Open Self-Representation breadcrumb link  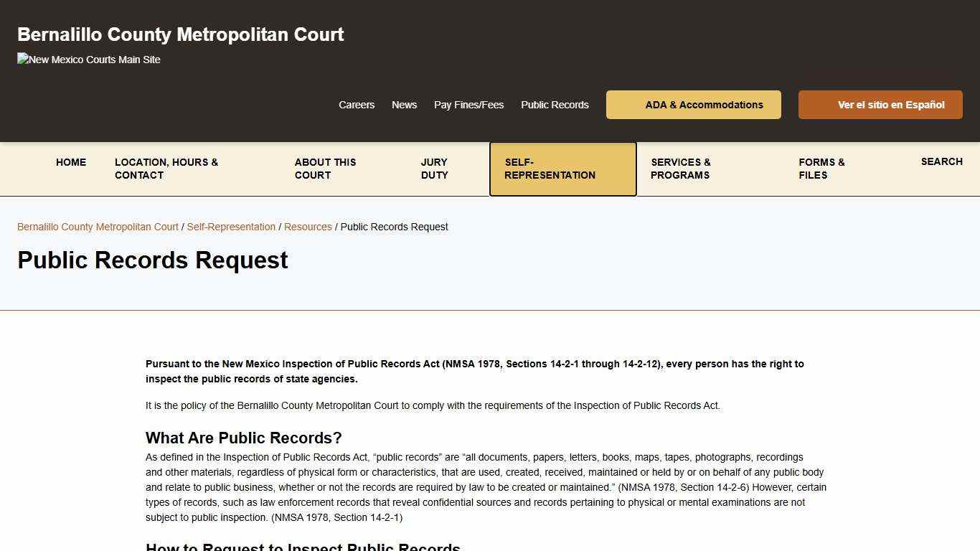(x=231, y=227)
